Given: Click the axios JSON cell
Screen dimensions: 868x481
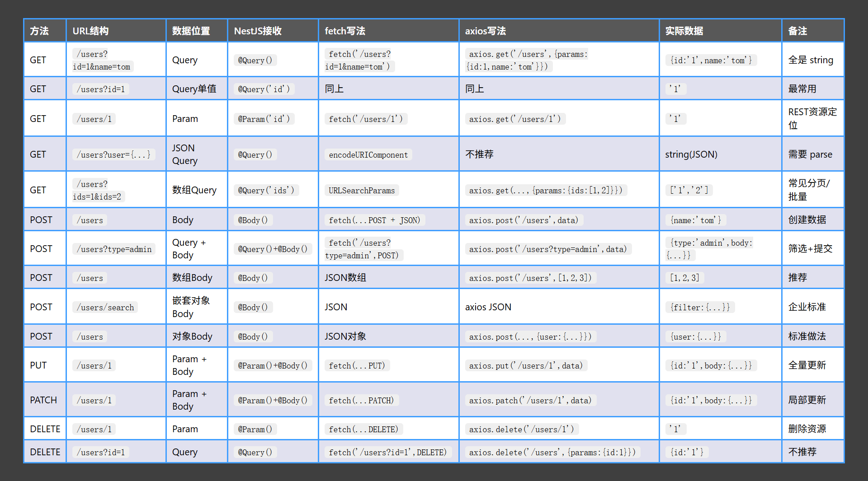Looking at the screenshot, I should (x=559, y=307).
